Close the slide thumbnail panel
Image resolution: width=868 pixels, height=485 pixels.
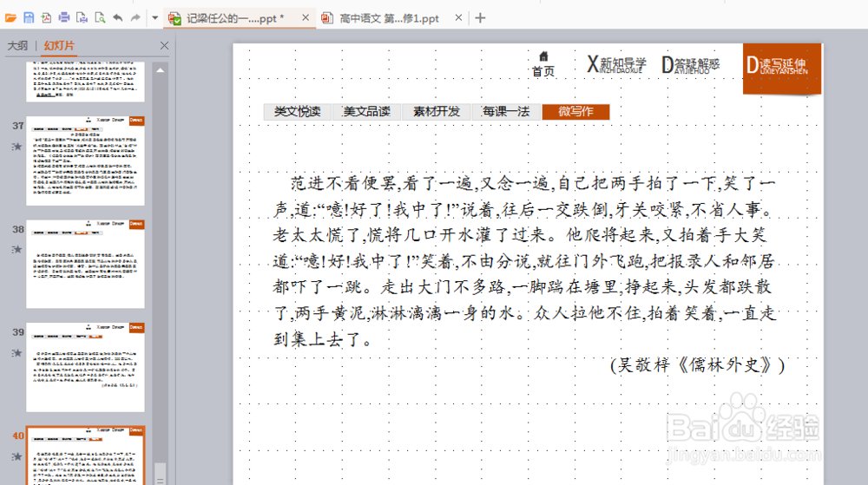164,45
